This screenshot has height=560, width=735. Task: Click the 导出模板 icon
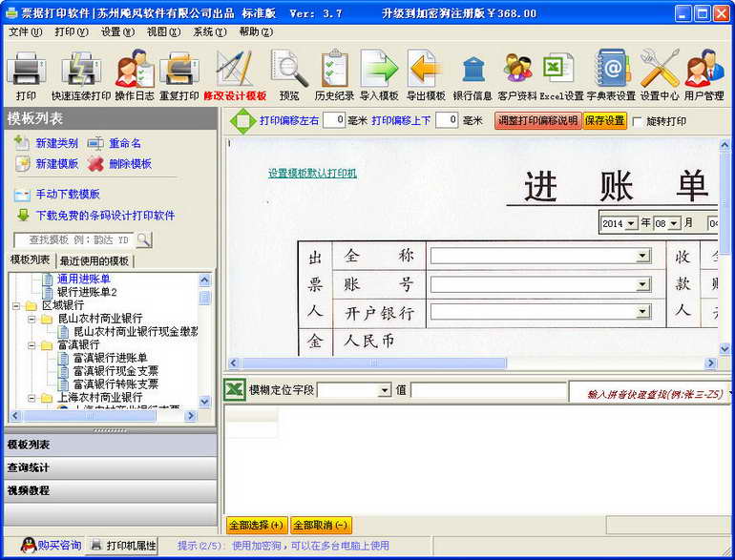click(425, 70)
